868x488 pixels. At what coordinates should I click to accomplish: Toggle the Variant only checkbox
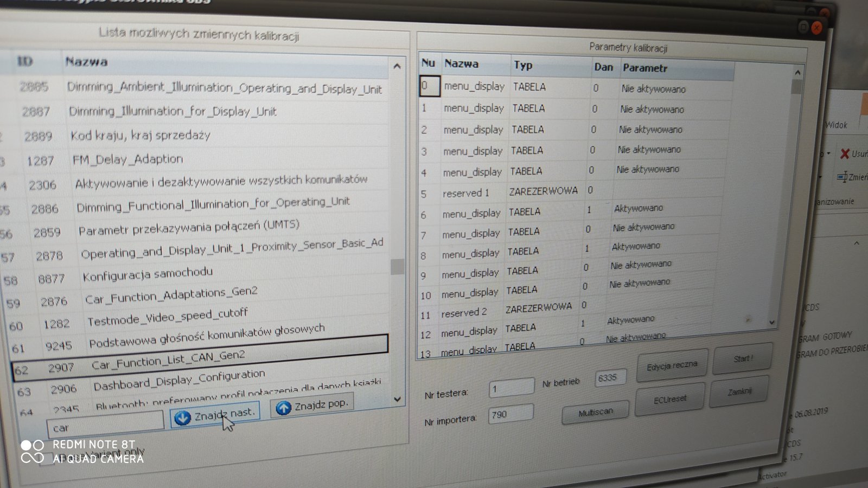pyautogui.click(x=47, y=459)
